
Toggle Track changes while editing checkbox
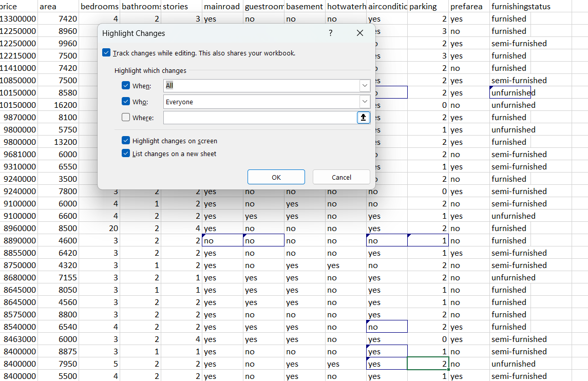click(106, 52)
